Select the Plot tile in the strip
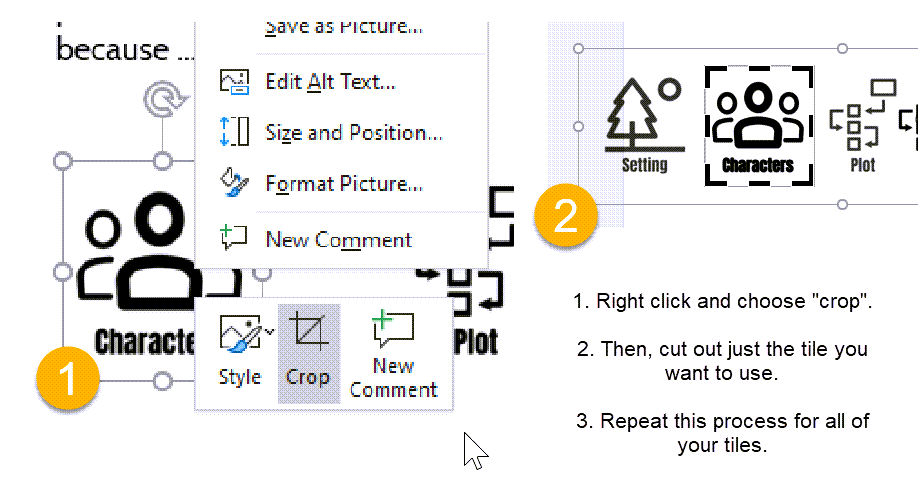Screen dimensions: 918x500 coord(863,126)
